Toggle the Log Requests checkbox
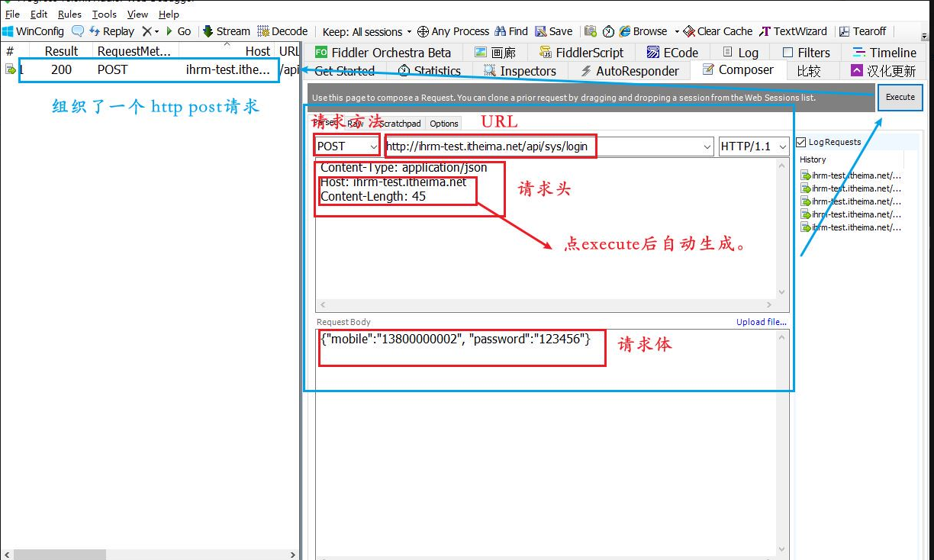The image size is (934, 560). coord(800,142)
